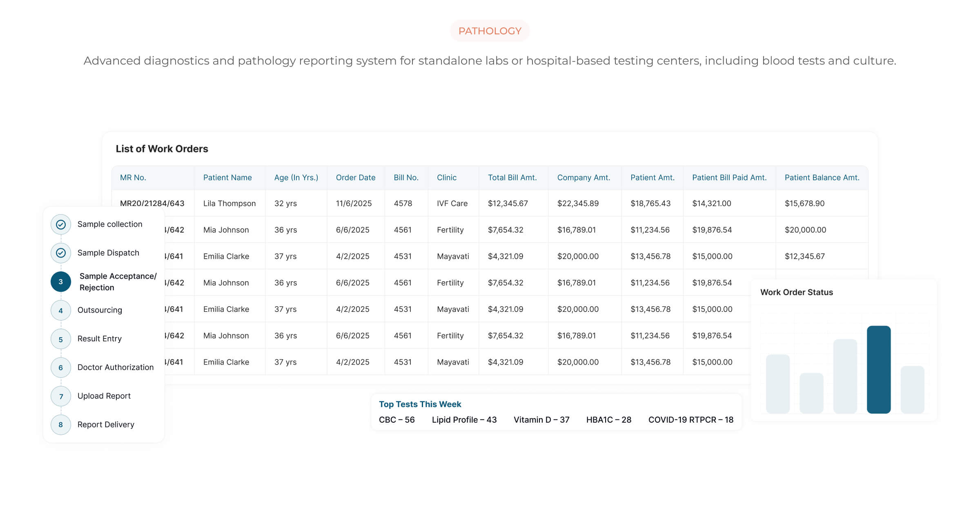Click the Patient Balance Amt. column header
Screen dimensions: 980x506
coord(822,177)
